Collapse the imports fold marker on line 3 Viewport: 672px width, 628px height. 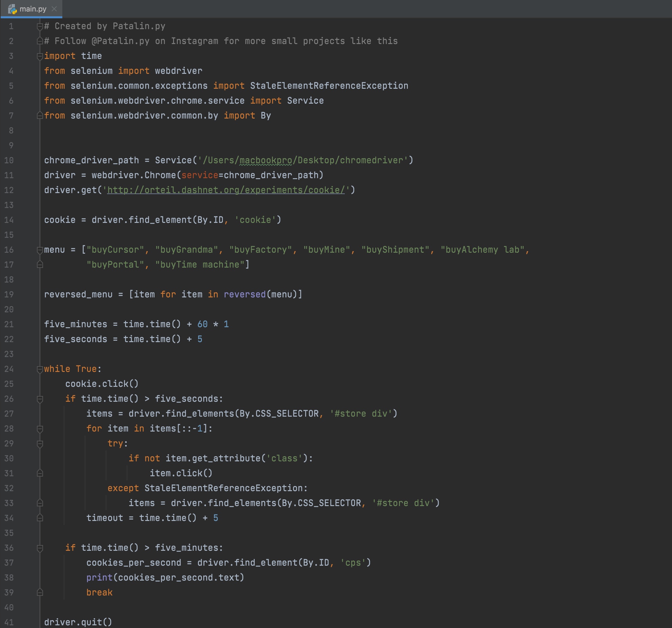[x=40, y=56]
